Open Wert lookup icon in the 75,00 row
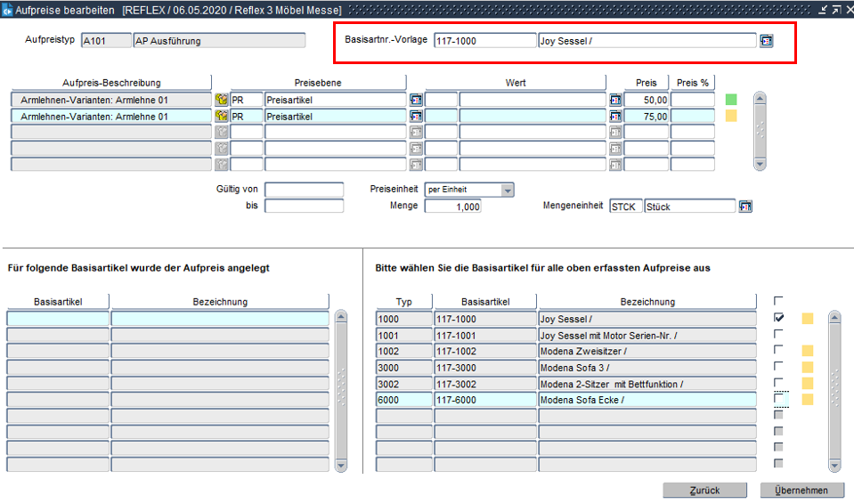 click(614, 116)
